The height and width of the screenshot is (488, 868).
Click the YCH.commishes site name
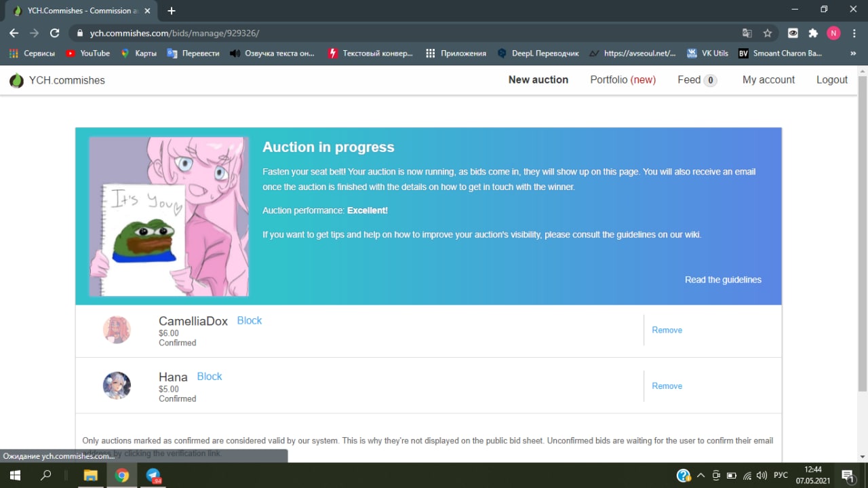pyautogui.click(x=66, y=80)
